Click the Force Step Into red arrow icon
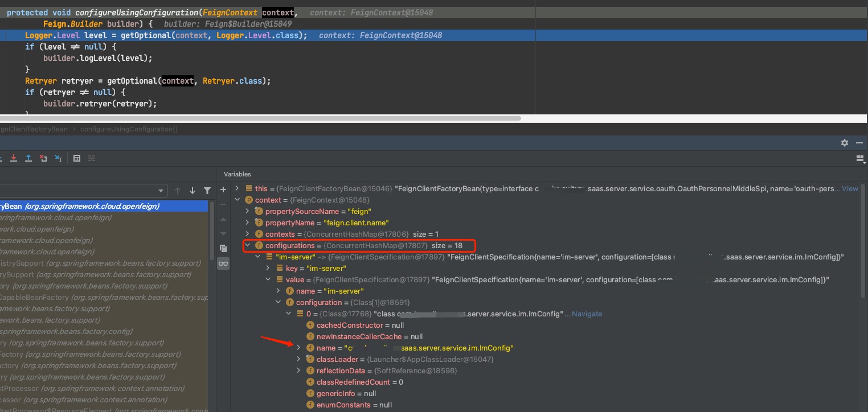The image size is (868, 412). click(13, 158)
